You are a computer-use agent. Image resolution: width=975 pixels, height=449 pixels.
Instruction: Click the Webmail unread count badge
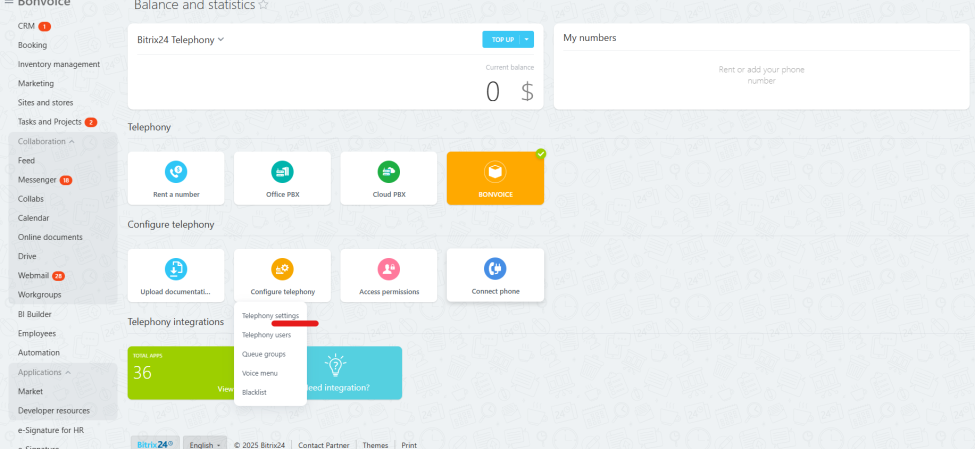tap(58, 276)
